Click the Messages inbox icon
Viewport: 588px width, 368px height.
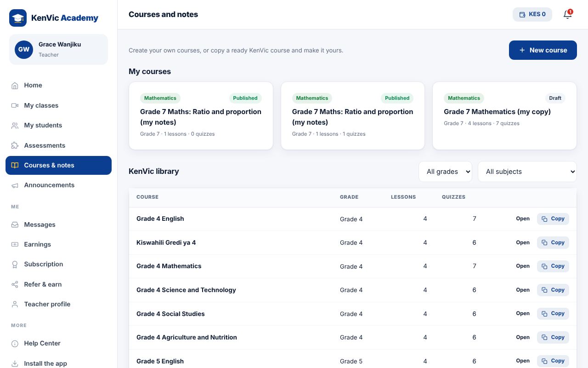(x=15, y=225)
